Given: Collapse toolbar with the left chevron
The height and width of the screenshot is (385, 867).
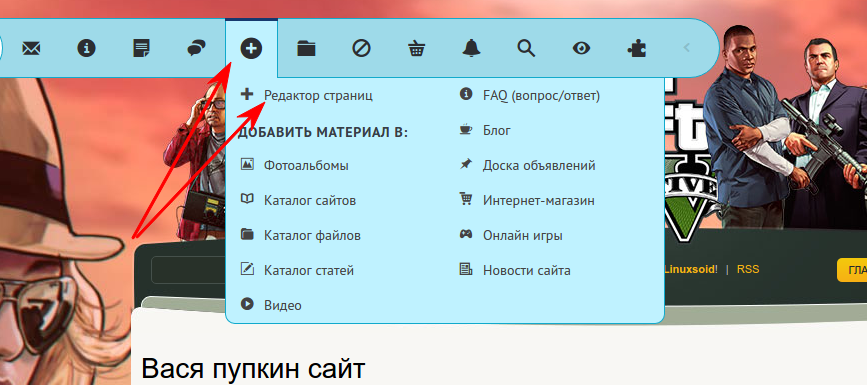Looking at the screenshot, I should point(687,48).
